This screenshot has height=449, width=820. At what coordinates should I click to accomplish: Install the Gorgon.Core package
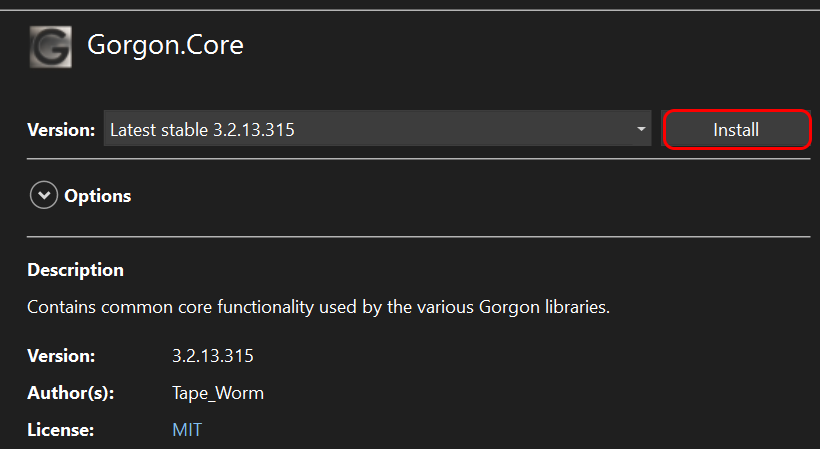tap(736, 130)
